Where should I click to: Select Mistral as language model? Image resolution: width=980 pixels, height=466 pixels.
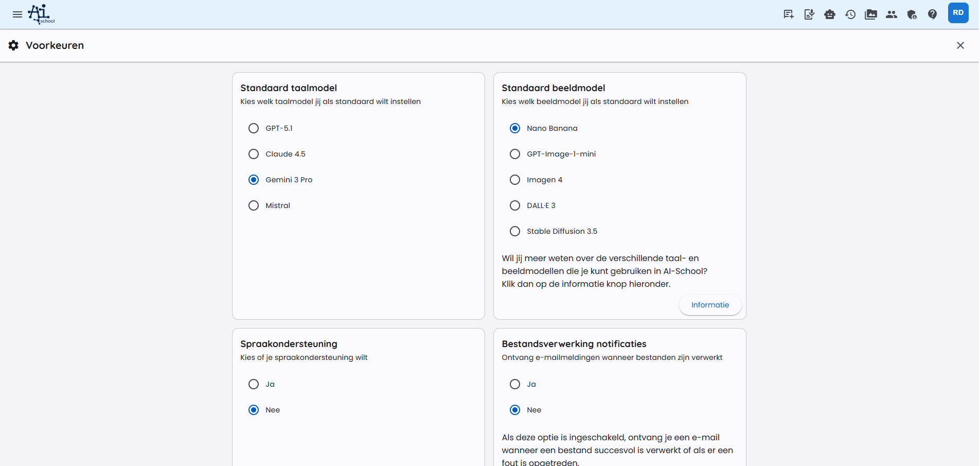click(254, 205)
